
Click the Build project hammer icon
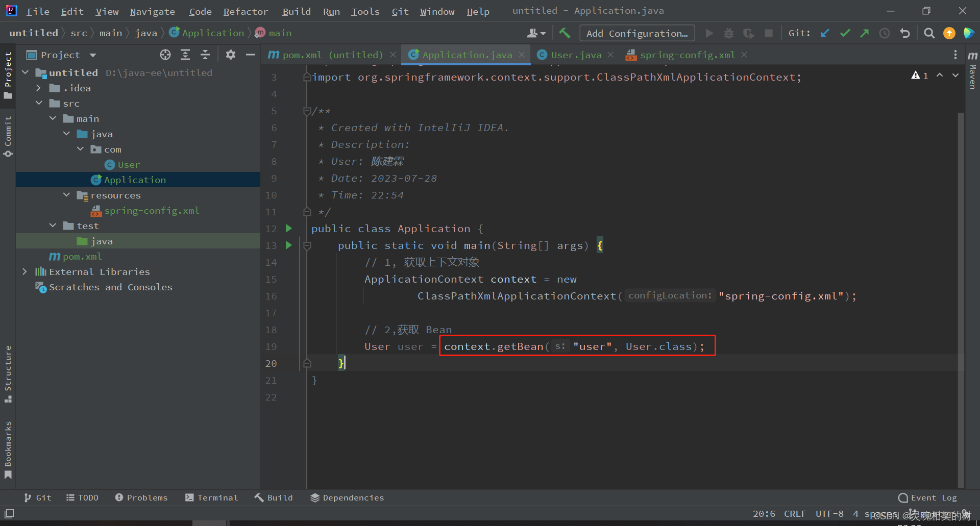click(x=565, y=33)
